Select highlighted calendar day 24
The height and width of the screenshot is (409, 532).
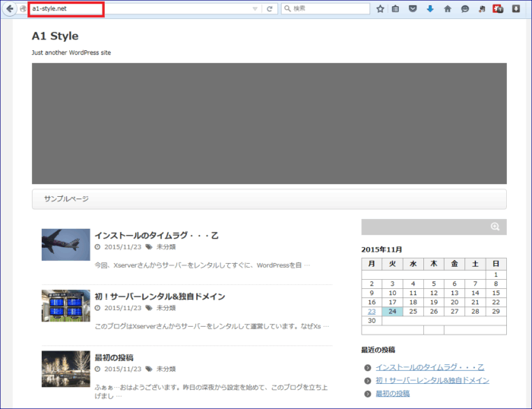393,312
